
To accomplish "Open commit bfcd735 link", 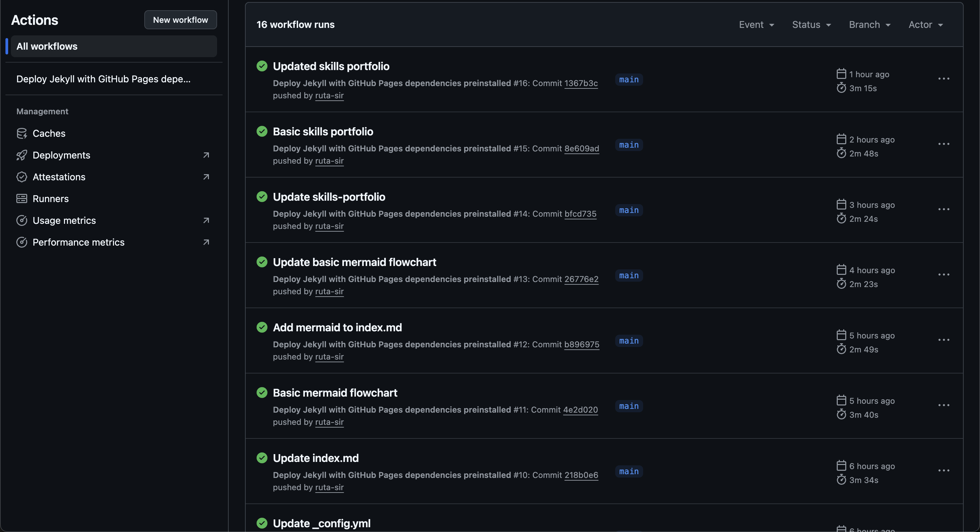I will point(581,214).
